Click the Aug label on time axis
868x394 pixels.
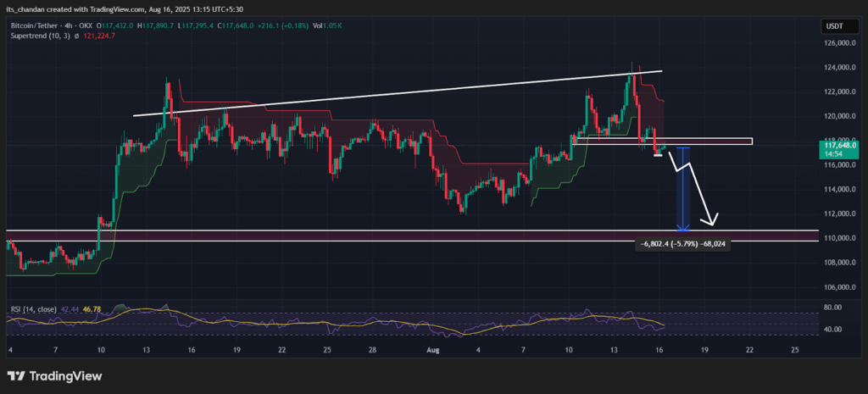[433, 350]
